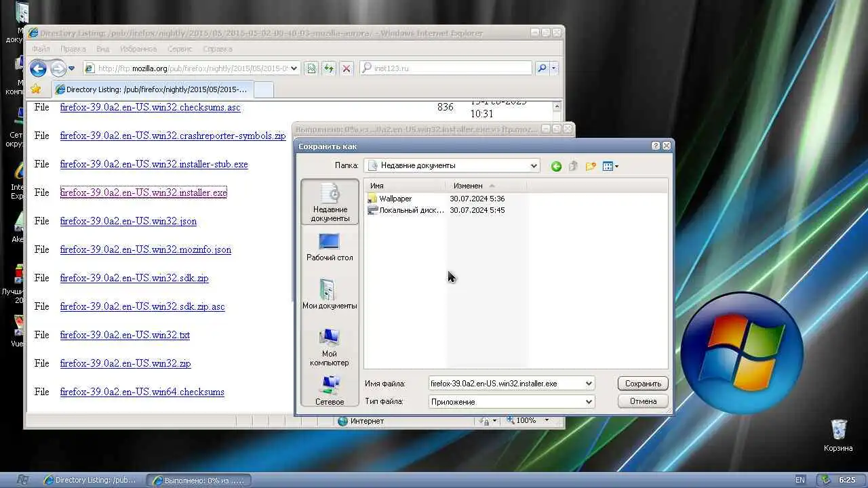Image resolution: width=868 pixels, height=488 pixels.
Task: Open the win32.sdk.zip.asc link
Action: [142, 306]
